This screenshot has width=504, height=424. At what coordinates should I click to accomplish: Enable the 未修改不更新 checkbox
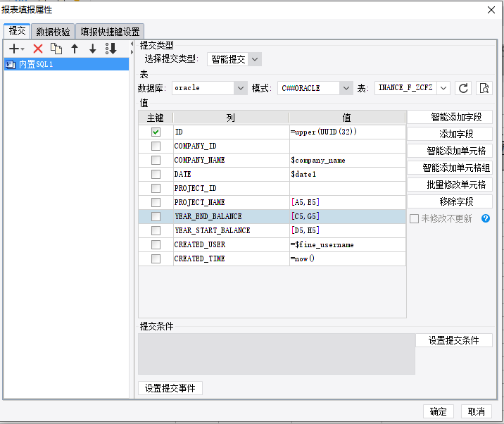(415, 219)
